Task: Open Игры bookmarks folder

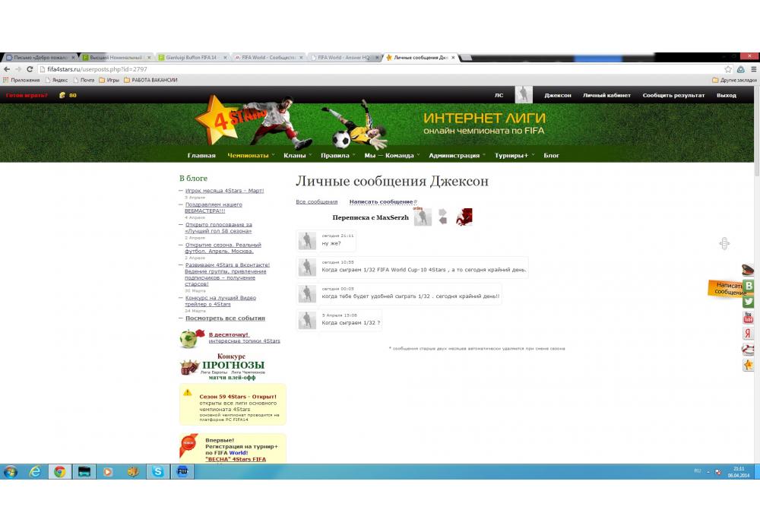Action: pos(109,80)
